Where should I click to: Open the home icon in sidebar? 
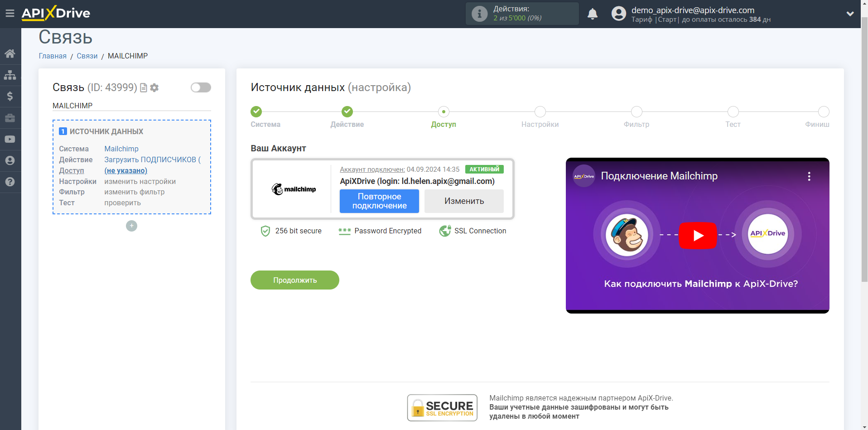(x=10, y=53)
